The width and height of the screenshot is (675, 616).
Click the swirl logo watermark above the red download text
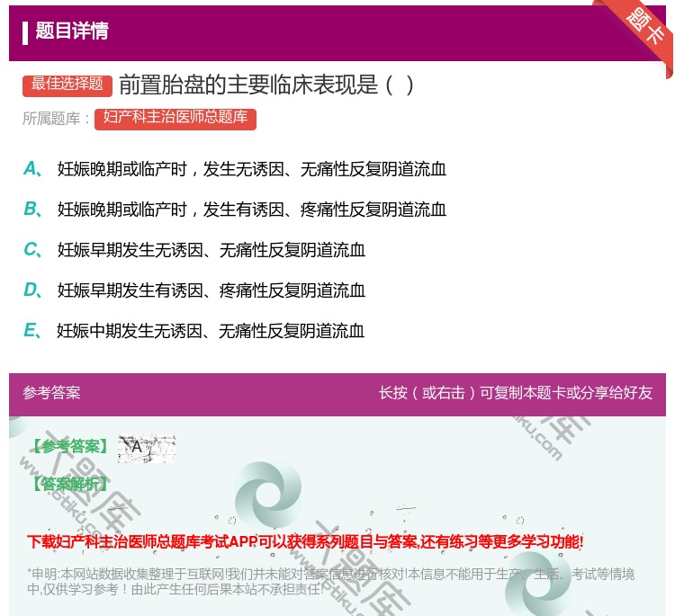(268, 491)
